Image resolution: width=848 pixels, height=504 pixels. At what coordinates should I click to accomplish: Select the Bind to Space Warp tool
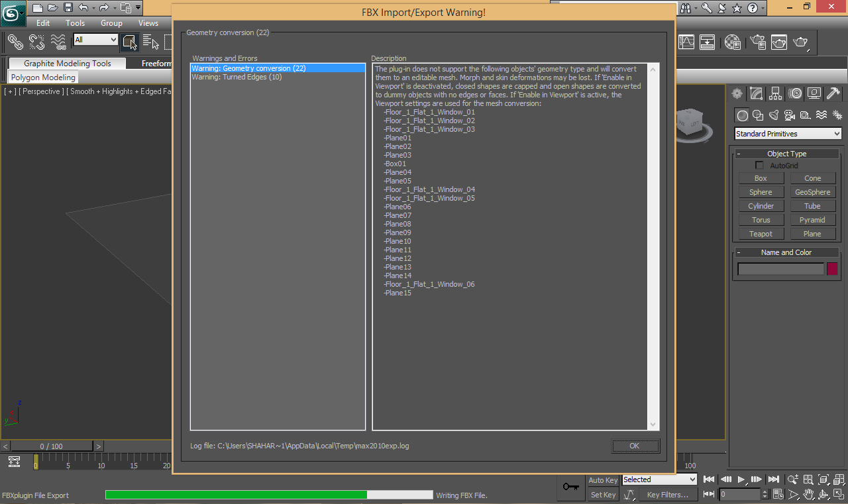(x=58, y=42)
